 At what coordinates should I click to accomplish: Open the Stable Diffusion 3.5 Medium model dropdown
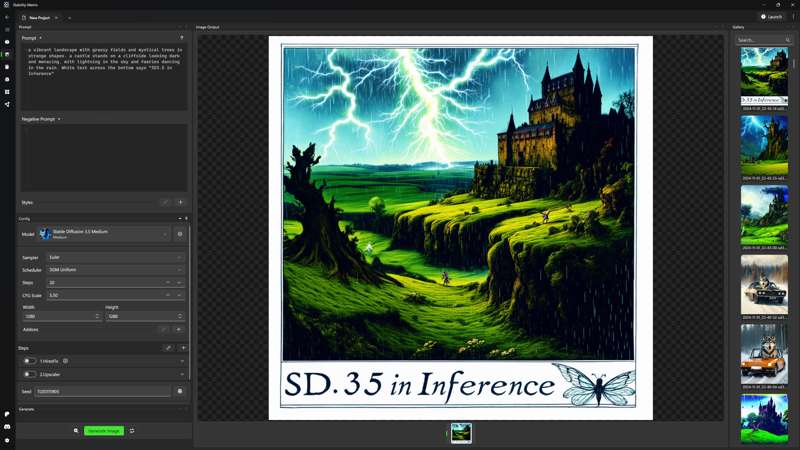(x=104, y=234)
